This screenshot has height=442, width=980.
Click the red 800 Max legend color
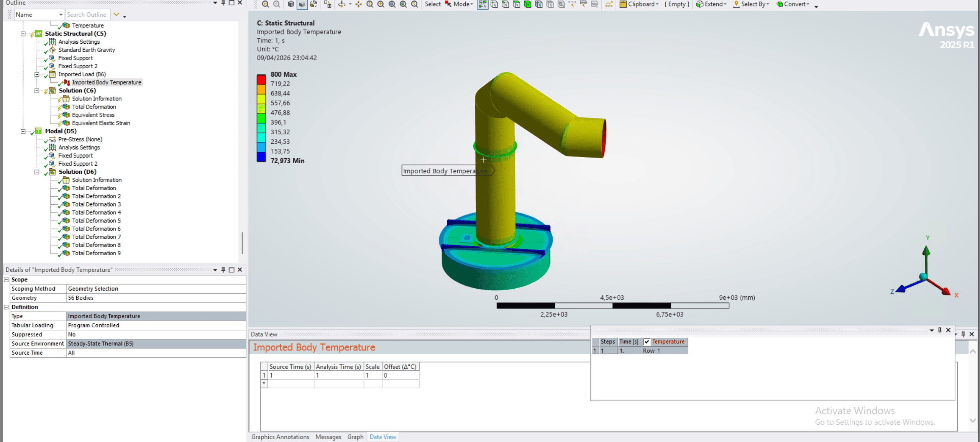pyautogui.click(x=261, y=79)
